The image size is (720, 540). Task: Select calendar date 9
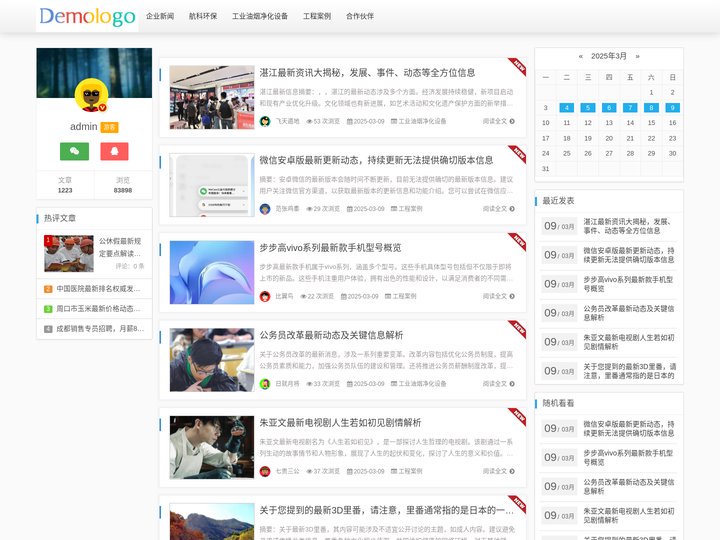[x=672, y=108]
